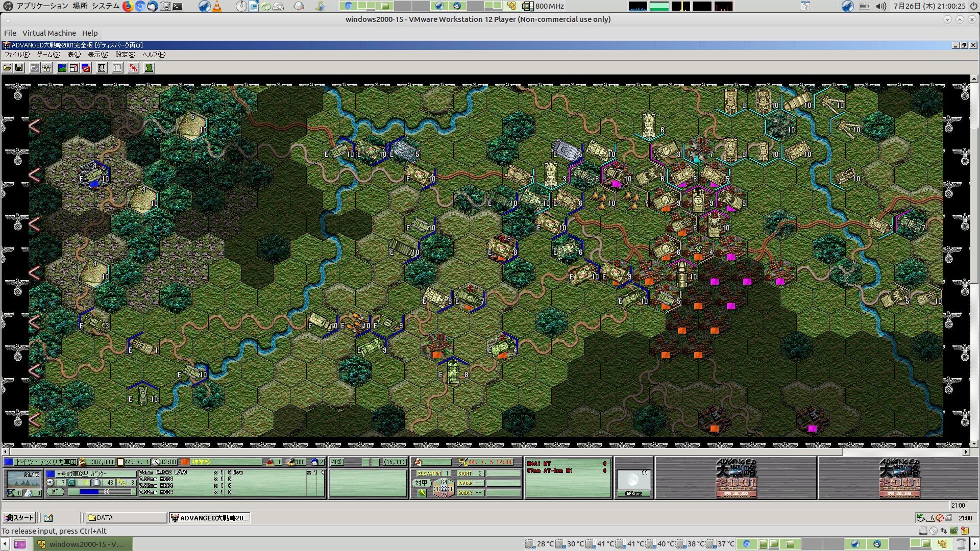Open scenario file with folder icon

[7, 68]
